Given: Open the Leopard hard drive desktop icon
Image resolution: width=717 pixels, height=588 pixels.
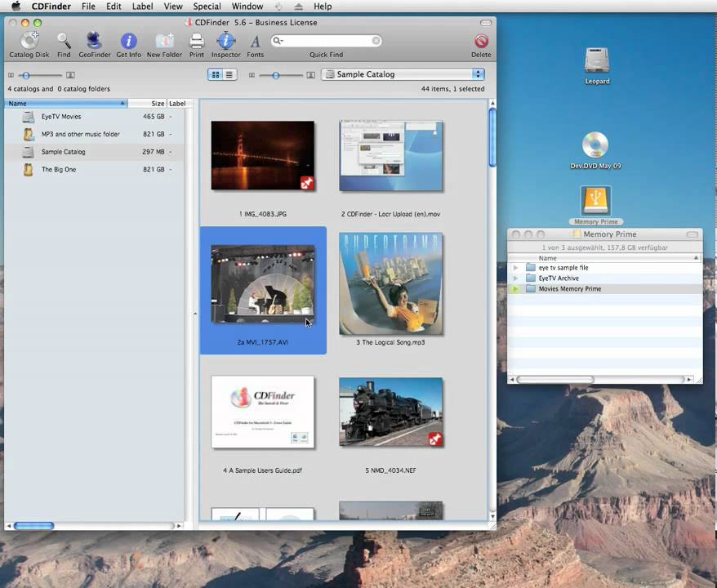Looking at the screenshot, I should [597, 60].
